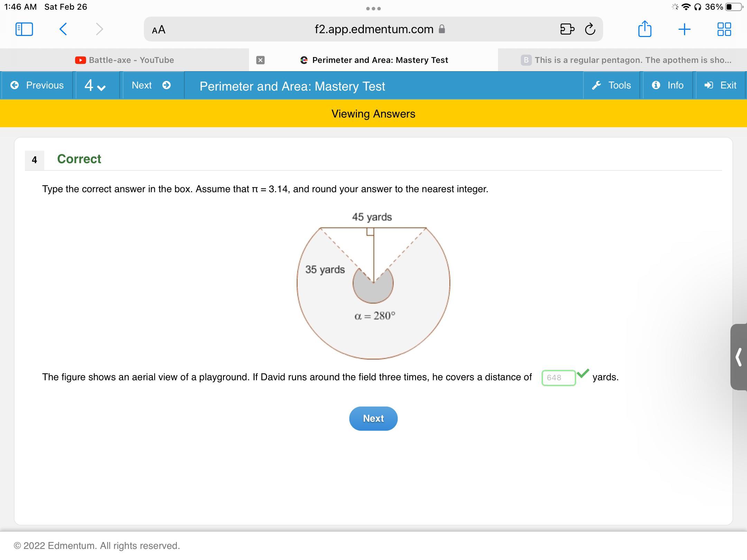The height and width of the screenshot is (560, 747).
Task: Go to the Previous question
Action: (x=37, y=85)
